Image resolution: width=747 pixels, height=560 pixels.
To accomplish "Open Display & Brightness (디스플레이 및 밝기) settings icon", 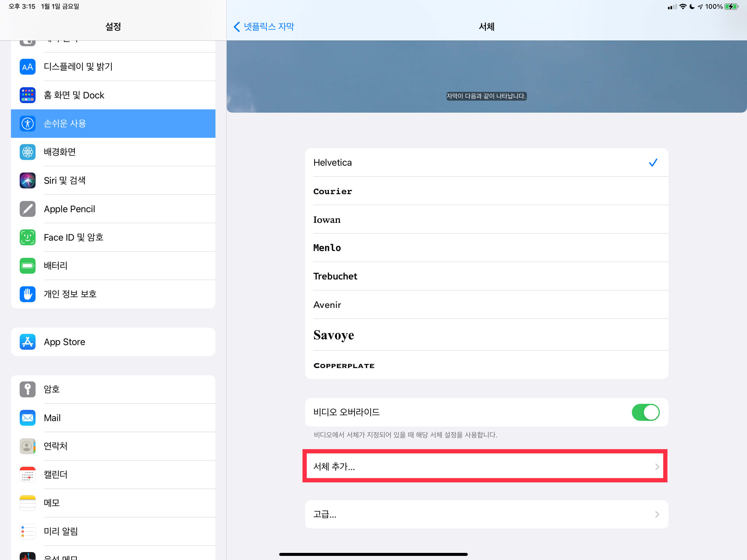I will [x=27, y=67].
